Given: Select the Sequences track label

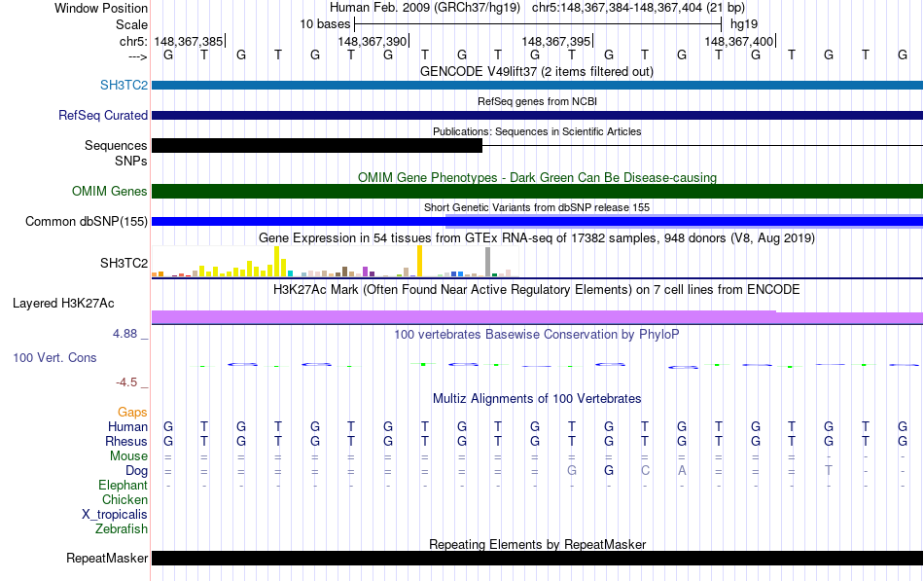Looking at the screenshot, I should 116,145.
